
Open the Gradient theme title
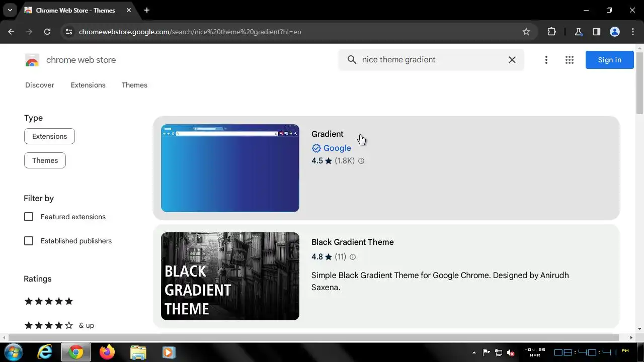coord(328,134)
